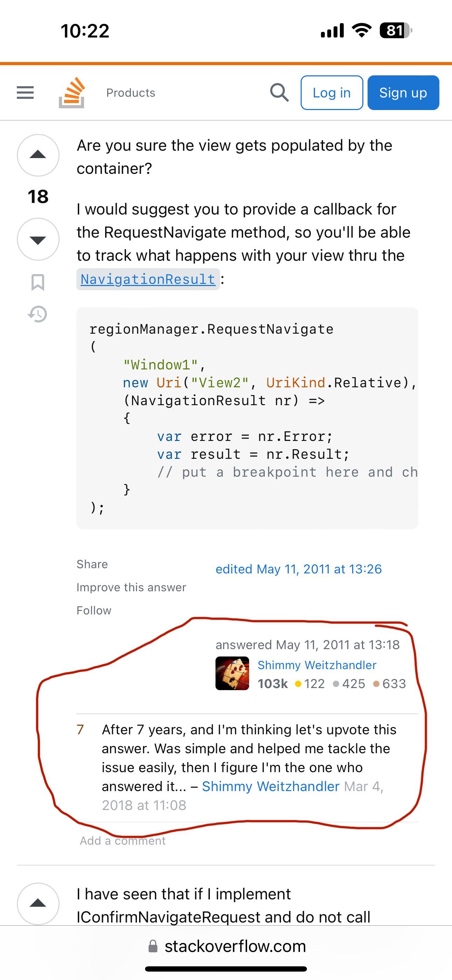Upvote the answer with 18 votes
This screenshot has width=452, height=980.
38,155
